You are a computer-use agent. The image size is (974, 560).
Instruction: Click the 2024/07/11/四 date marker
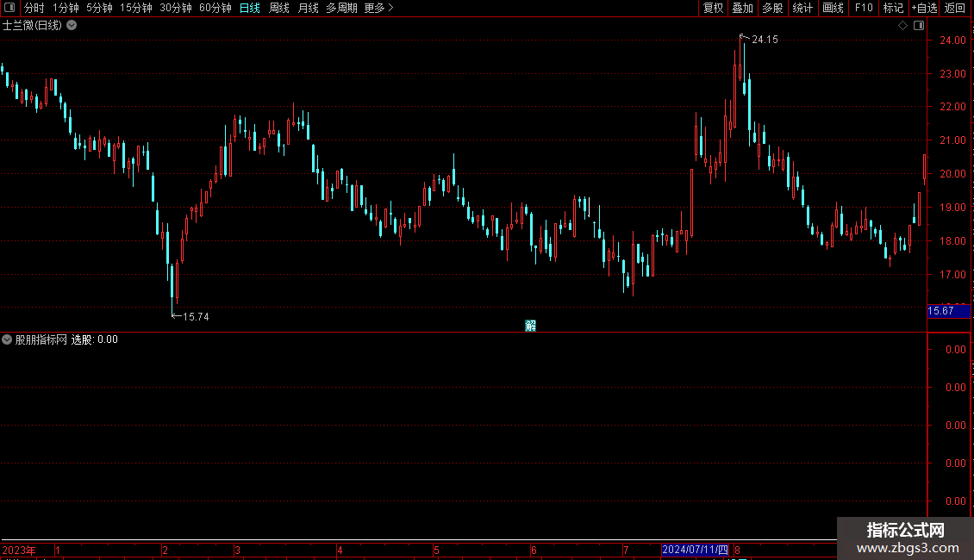pyautogui.click(x=695, y=550)
